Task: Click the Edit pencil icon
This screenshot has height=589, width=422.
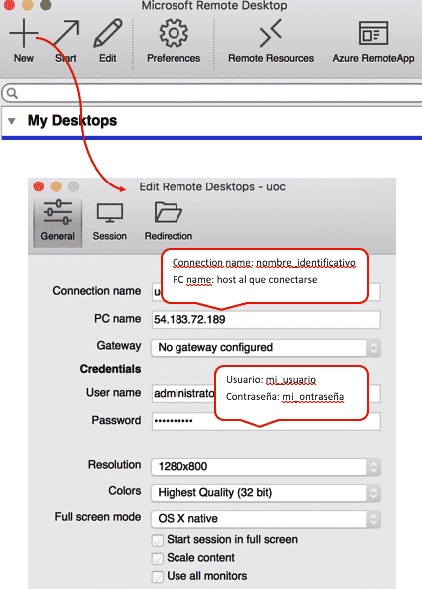Action: (108, 33)
